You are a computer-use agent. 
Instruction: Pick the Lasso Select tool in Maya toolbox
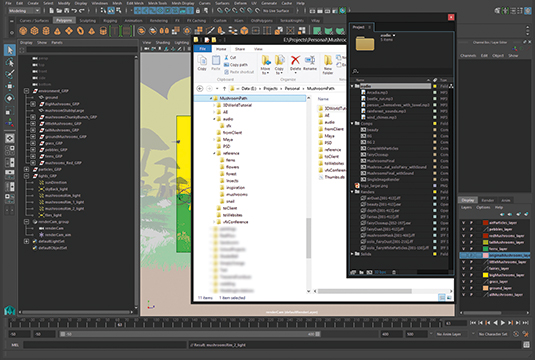10,62
